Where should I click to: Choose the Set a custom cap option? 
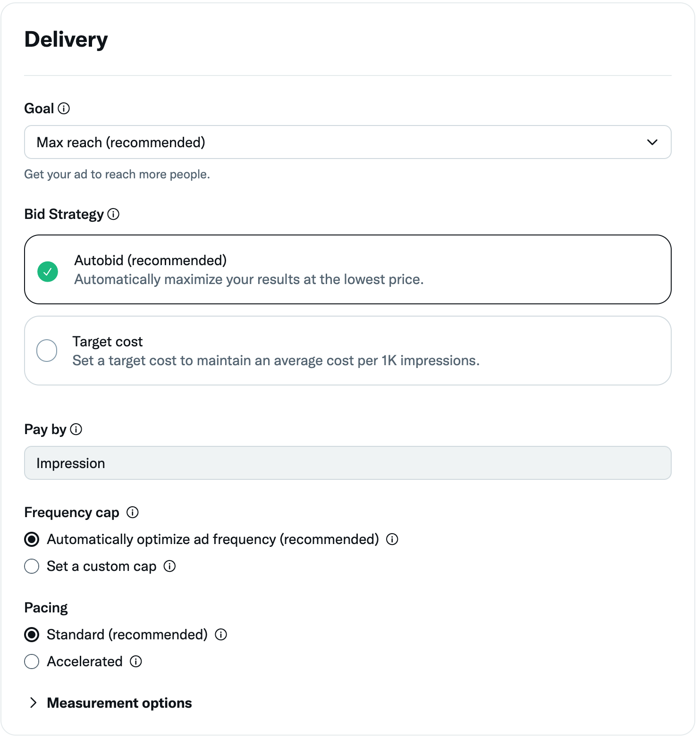[x=32, y=566]
